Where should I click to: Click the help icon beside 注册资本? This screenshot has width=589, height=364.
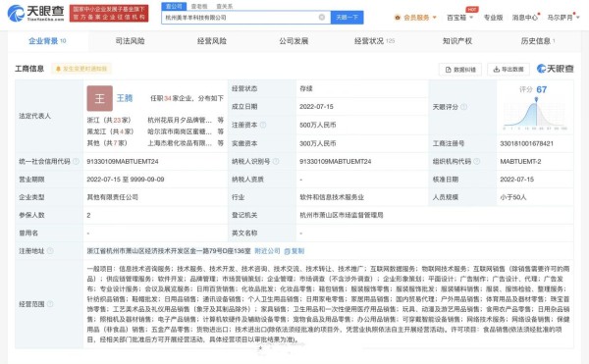263,125
